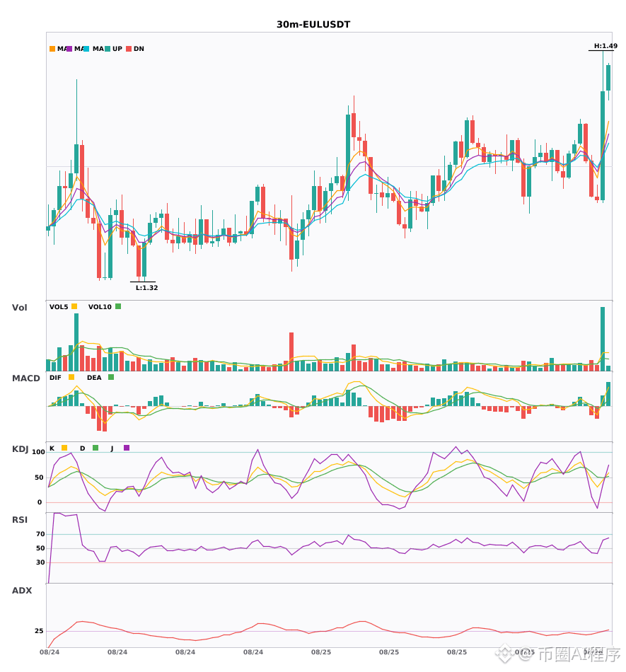Click the VOL10 legend text
Screen dimensions: 626x672
(100, 307)
